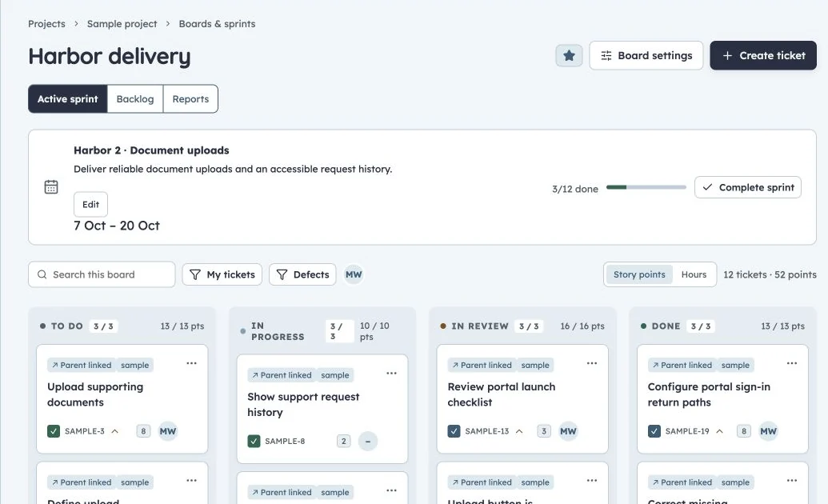Click the search magnifier icon
This screenshot has height=504, width=828.
click(42, 274)
